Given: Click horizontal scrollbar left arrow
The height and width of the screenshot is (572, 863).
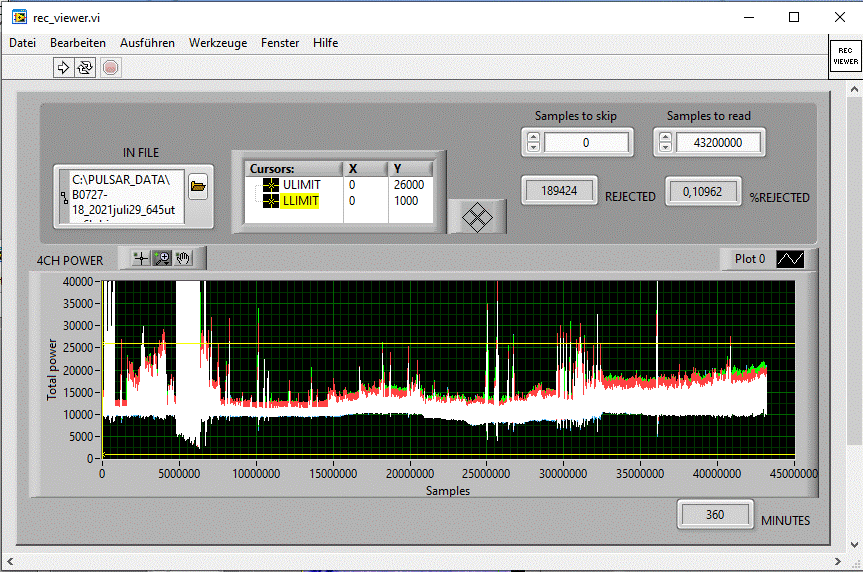Looking at the screenshot, I should [10, 562].
